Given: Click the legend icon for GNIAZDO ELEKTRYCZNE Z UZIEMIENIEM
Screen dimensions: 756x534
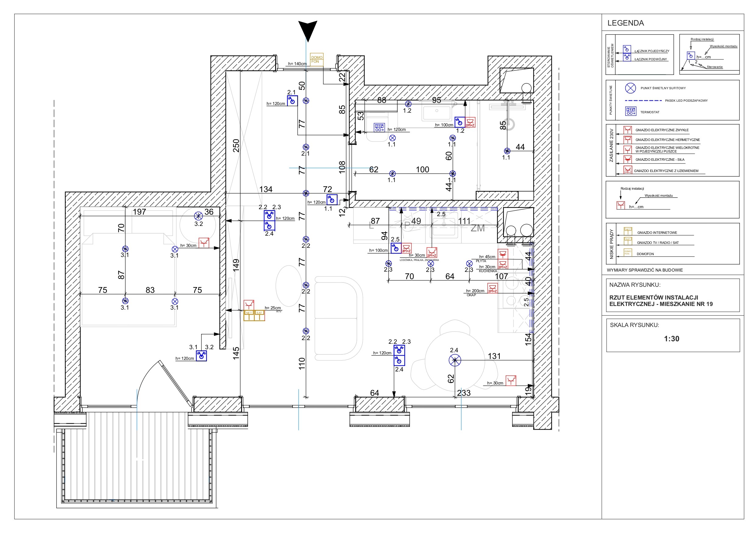Looking at the screenshot, I should [x=628, y=170].
